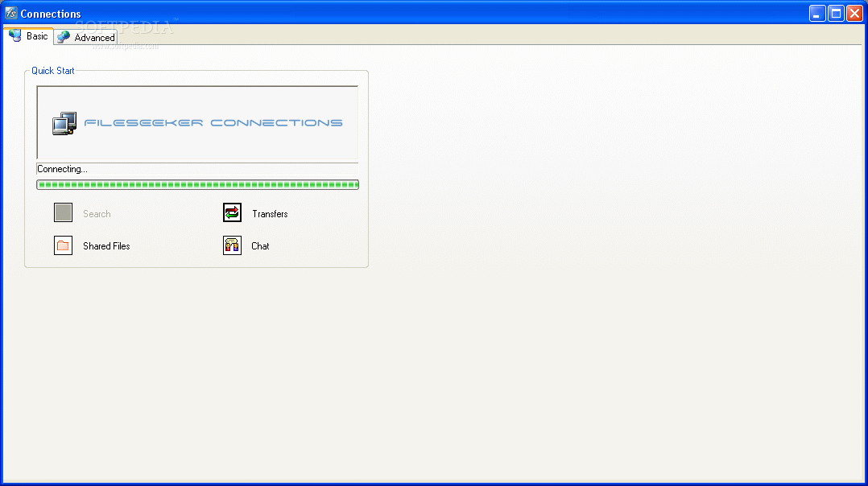Switch to the Basic tab
Screen dimensions: 868x486
click(x=29, y=36)
